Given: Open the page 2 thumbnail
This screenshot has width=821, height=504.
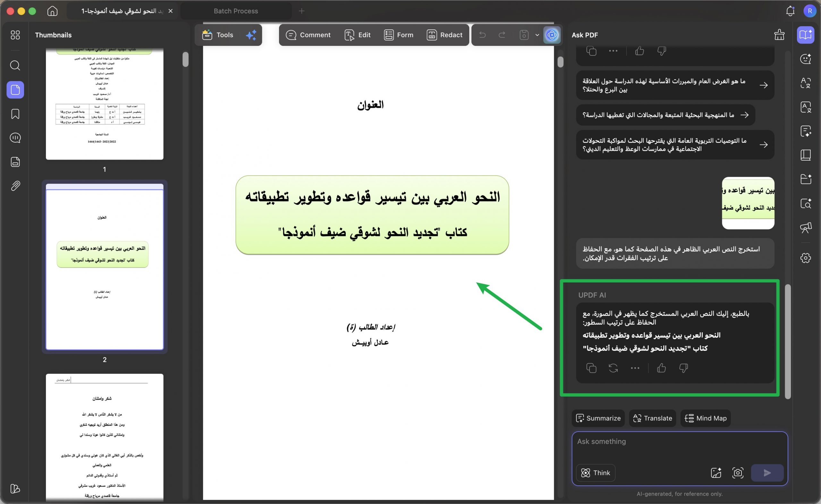Looking at the screenshot, I should click(105, 267).
